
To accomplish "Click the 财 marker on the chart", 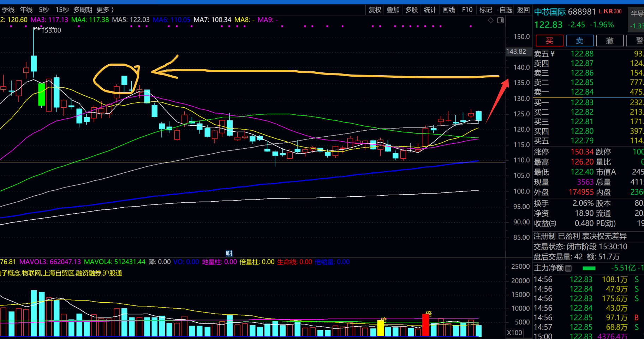I will 229,254.
